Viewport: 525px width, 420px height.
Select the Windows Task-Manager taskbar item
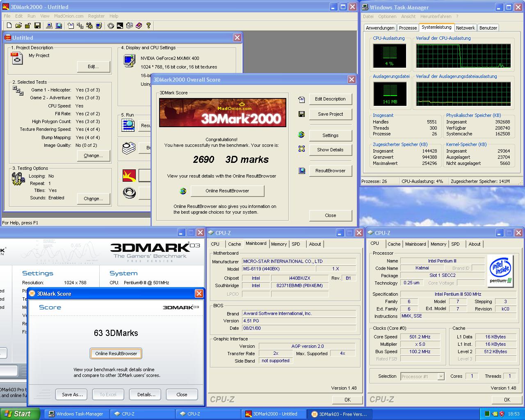click(x=76, y=414)
